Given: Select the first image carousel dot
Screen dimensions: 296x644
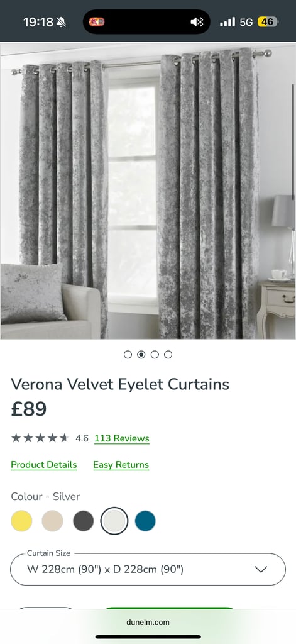Looking at the screenshot, I should coord(128,355).
